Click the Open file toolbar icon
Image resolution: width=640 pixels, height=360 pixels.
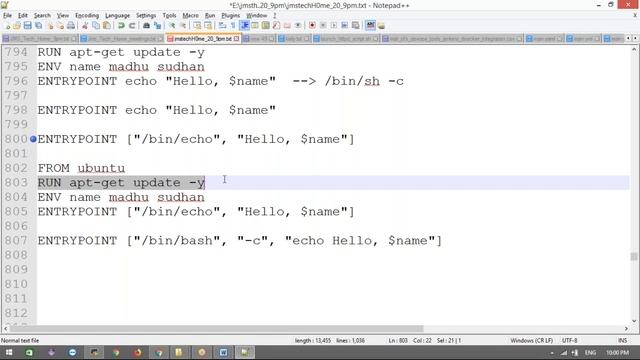click(x=17, y=26)
